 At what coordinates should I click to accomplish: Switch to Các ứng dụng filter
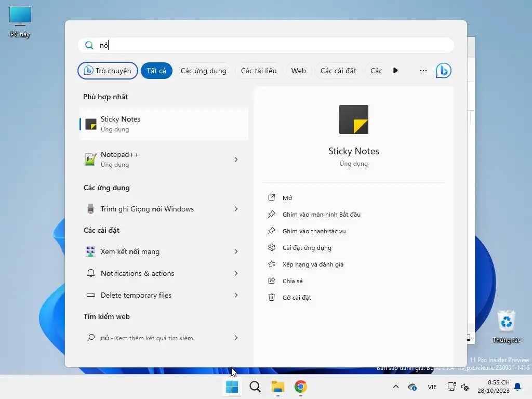(x=203, y=71)
